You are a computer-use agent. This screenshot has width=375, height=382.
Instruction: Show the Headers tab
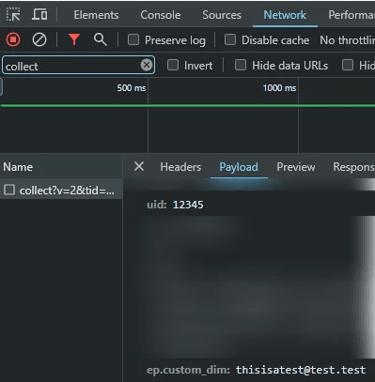[x=180, y=167]
